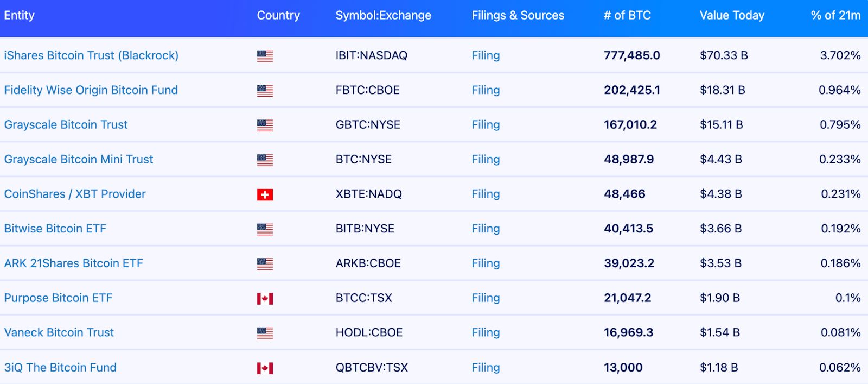Viewport: 868px width, 384px height.
Task: Click the US flag beside Fidelity Wise Origin Bitcoin Fund
Action: pos(265,90)
